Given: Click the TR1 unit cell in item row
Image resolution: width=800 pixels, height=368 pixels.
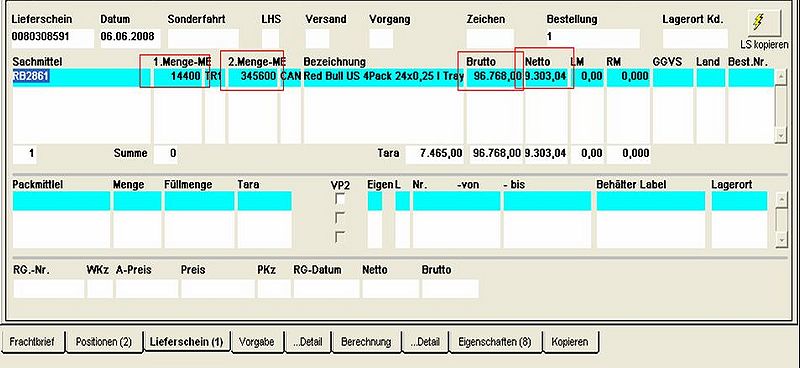Looking at the screenshot, I should pos(215,77).
